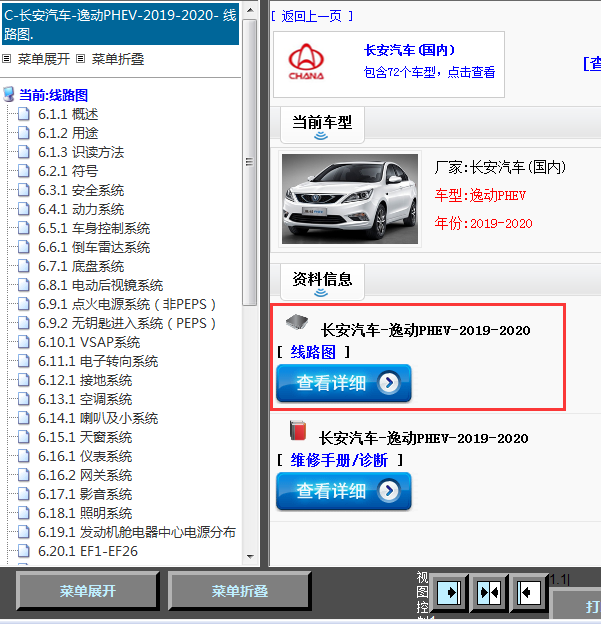Click the right-arrow view control icon

point(449,593)
